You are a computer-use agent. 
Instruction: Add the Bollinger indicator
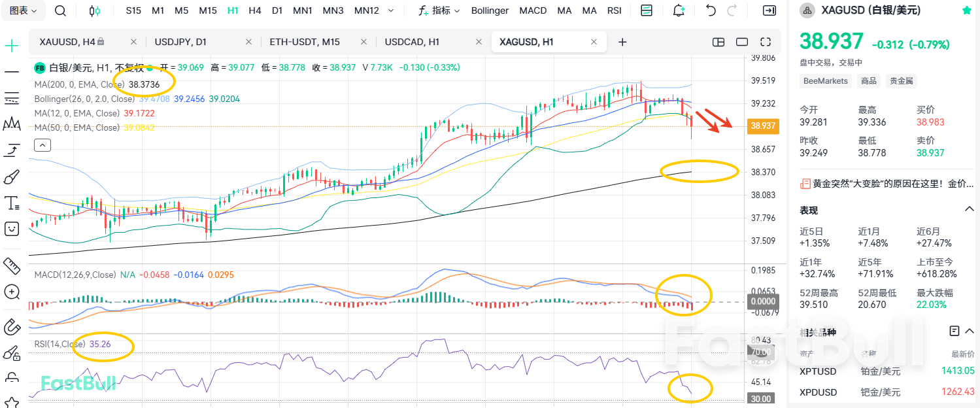tap(490, 10)
